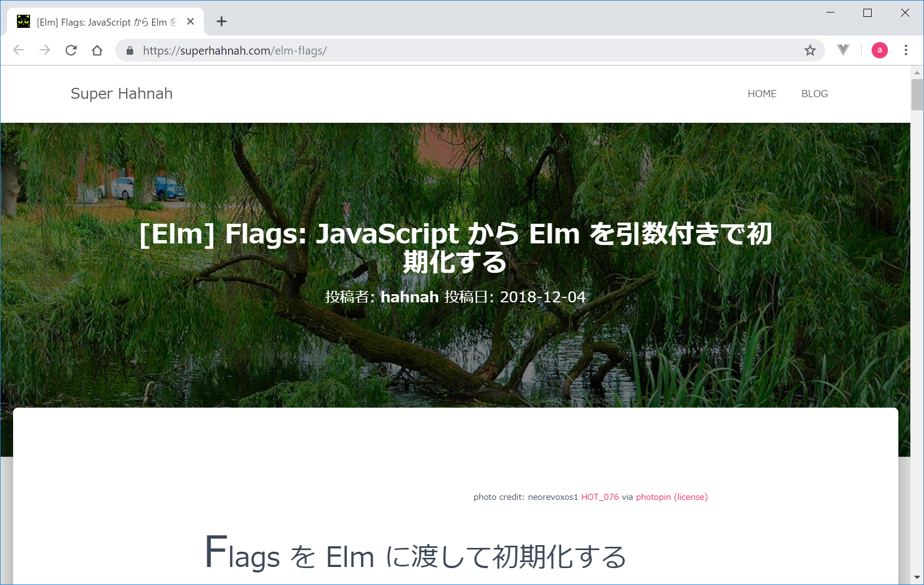Image resolution: width=924 pixels, height=585 pixels.
Task: Follow the photopin credit link
Action: [653, 497]
